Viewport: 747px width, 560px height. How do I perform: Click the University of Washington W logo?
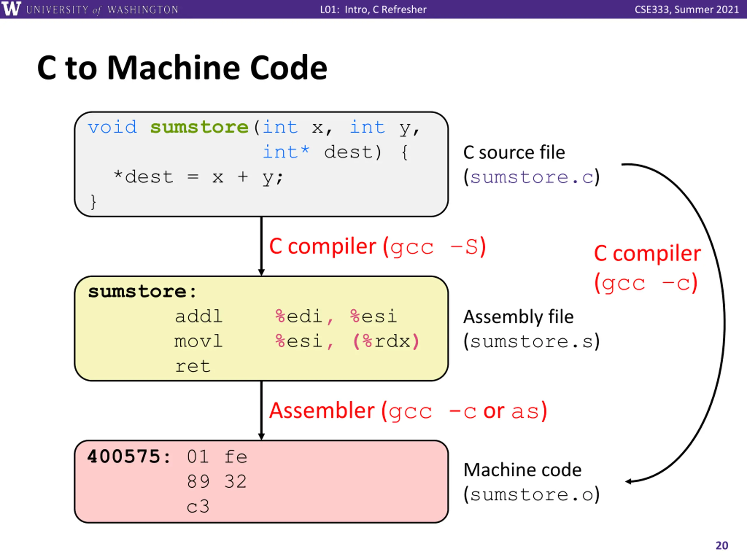pos(11,9)
